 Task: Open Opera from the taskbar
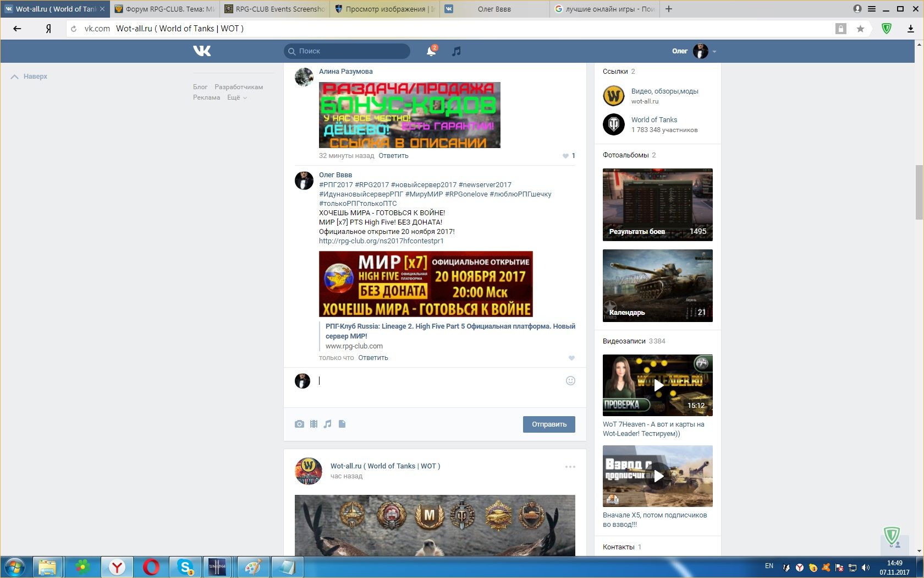[151, 567]
